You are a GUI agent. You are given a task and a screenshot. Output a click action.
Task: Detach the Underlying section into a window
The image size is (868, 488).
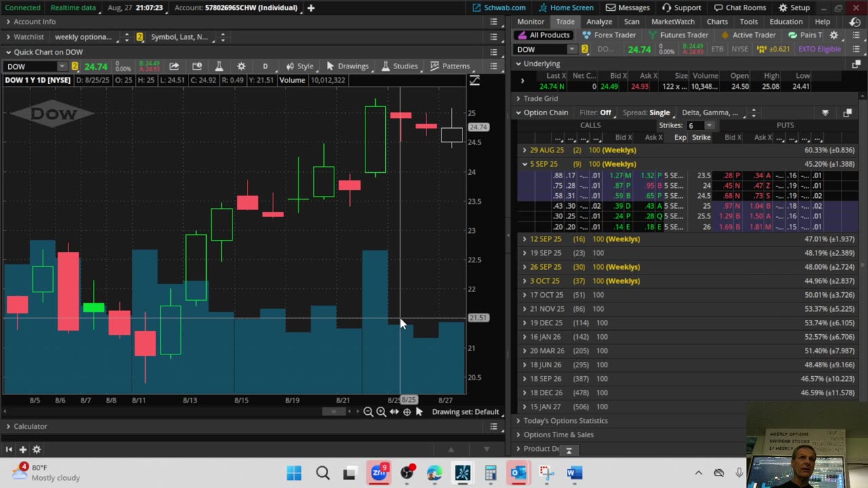[856, 64]
